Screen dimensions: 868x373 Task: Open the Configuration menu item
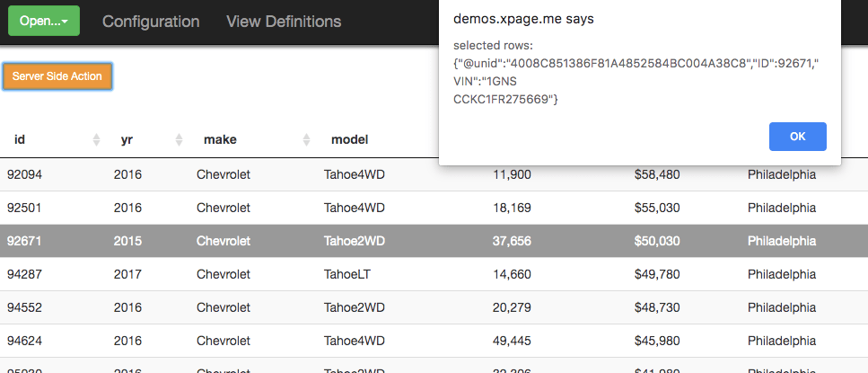coord(151,21)
